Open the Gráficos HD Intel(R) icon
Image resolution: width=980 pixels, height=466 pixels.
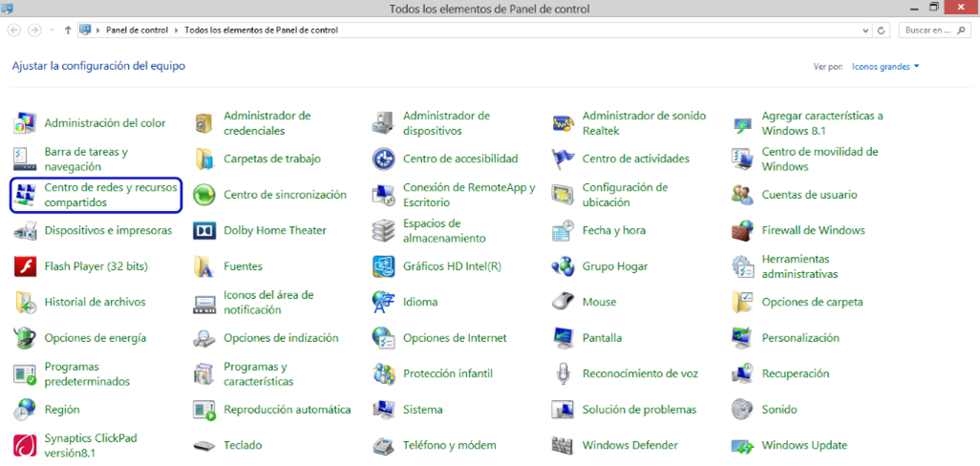coord(383,266)
